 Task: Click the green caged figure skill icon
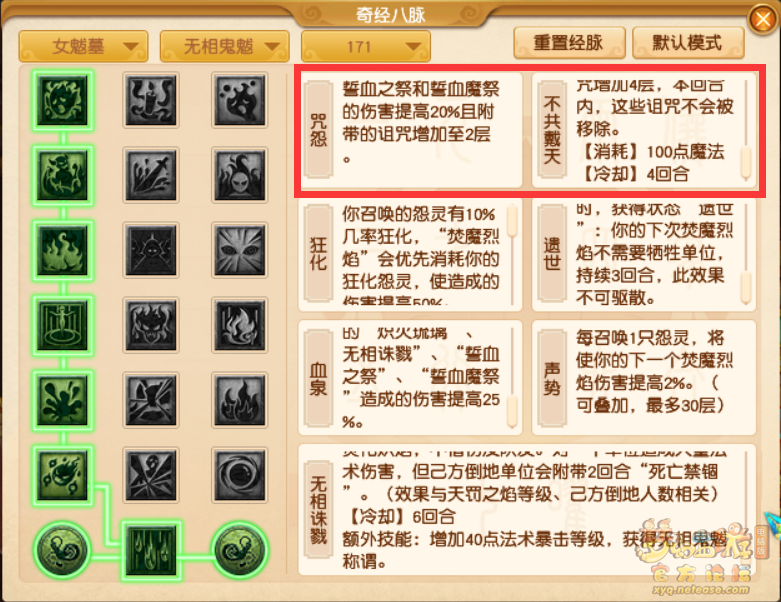point(63,325)
